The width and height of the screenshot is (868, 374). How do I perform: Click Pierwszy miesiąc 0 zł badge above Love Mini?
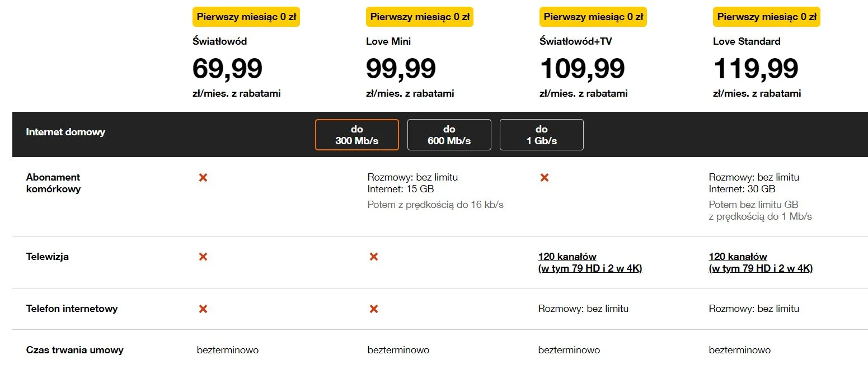(x=420, y=17)
